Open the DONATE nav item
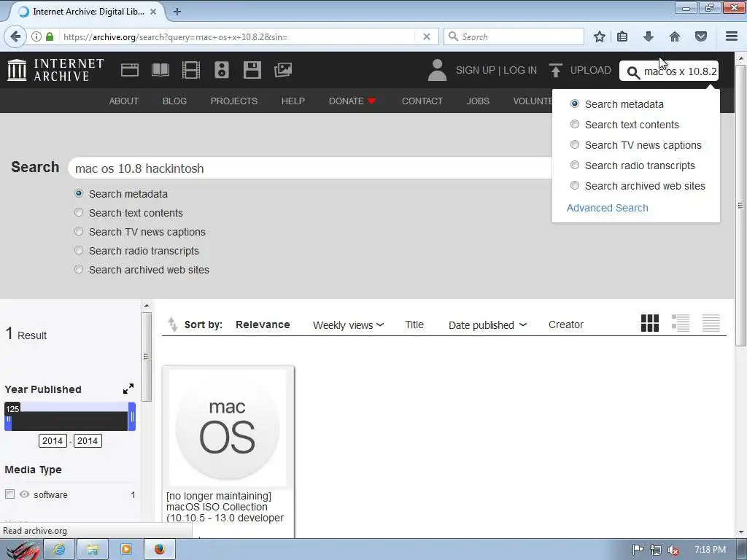The image size is (747, 560). (x=352, y=101)
